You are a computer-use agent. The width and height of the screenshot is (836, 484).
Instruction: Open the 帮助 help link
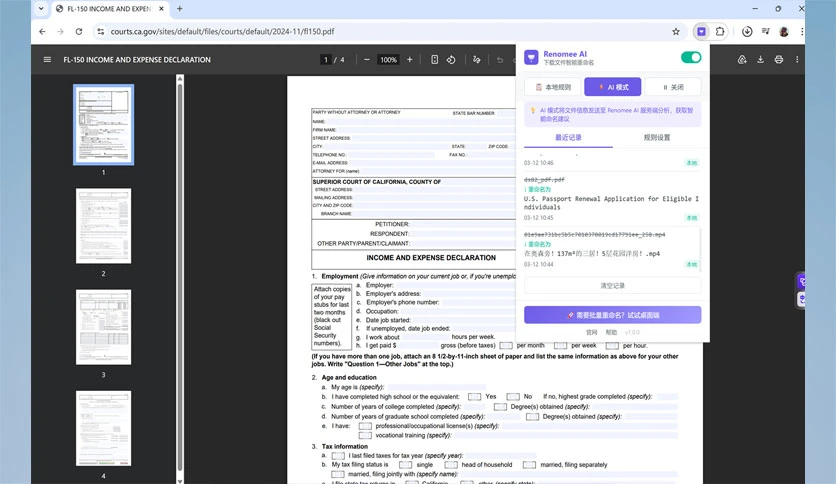click(611, 332)
